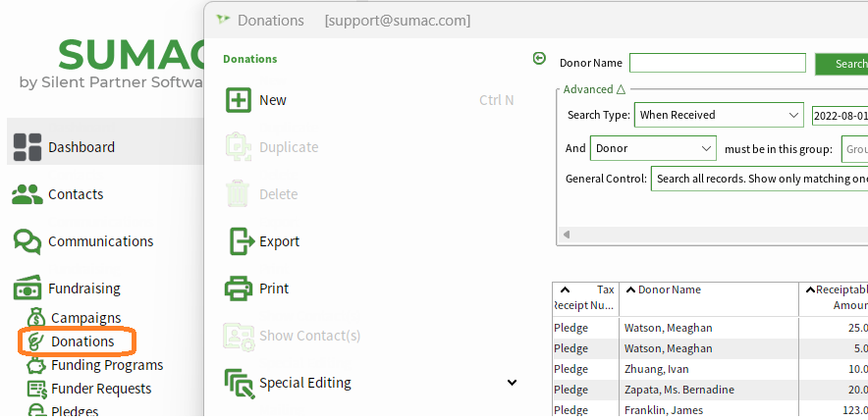Screen dimensions: 868x420
Task: Sort by Receiptable Amount column
Action: tap(834, 297)
